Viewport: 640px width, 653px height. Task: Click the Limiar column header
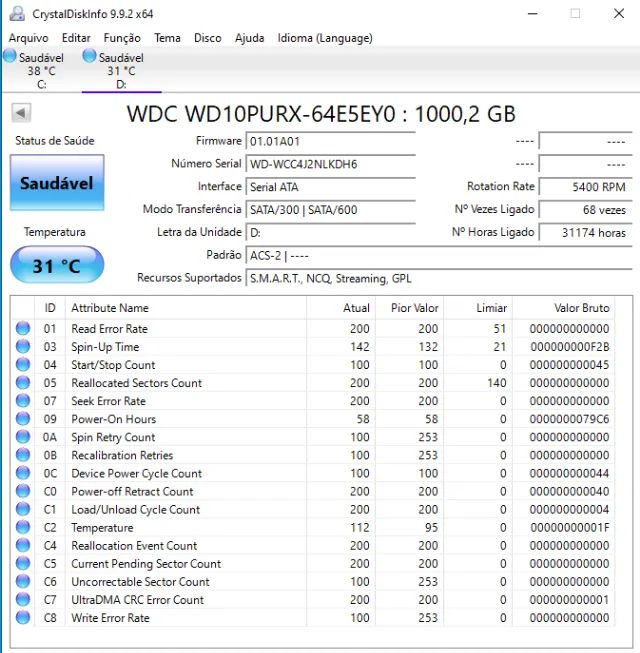[478, 308]
